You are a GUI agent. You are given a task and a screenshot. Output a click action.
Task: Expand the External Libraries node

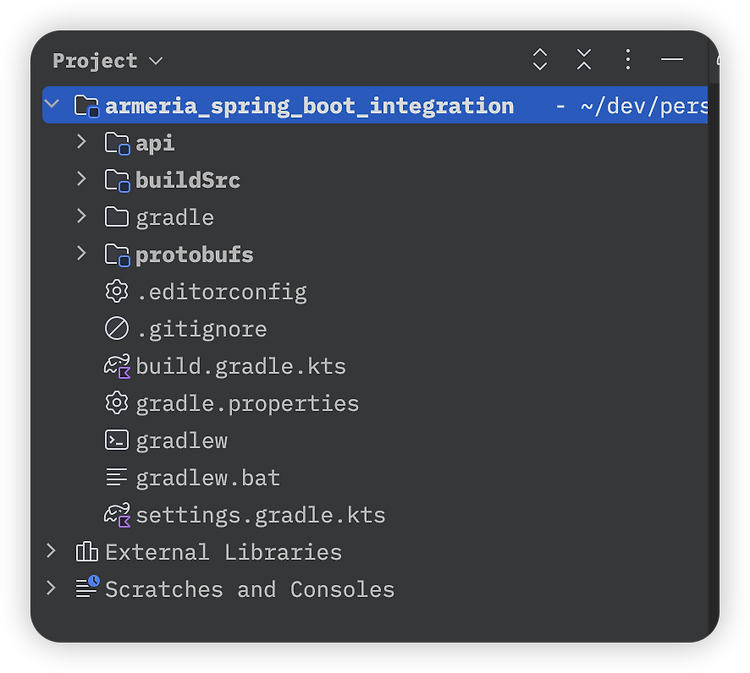[x=51, y=551]
